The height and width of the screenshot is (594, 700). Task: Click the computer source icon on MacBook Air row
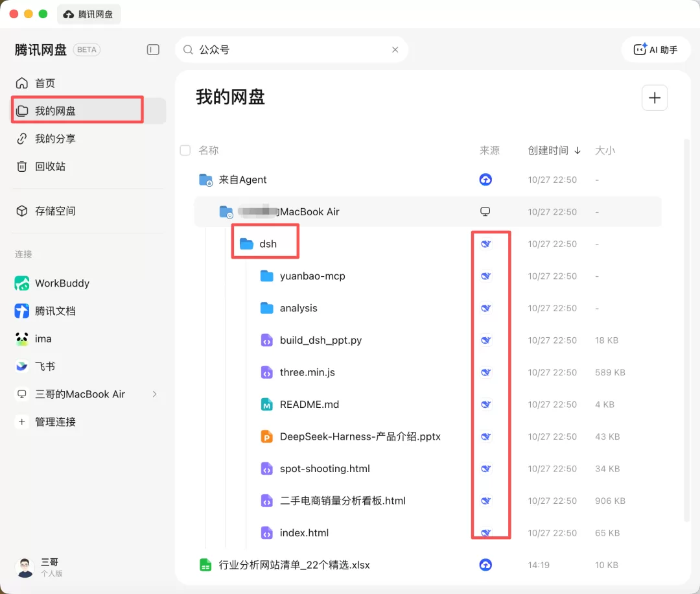point(485,211)
